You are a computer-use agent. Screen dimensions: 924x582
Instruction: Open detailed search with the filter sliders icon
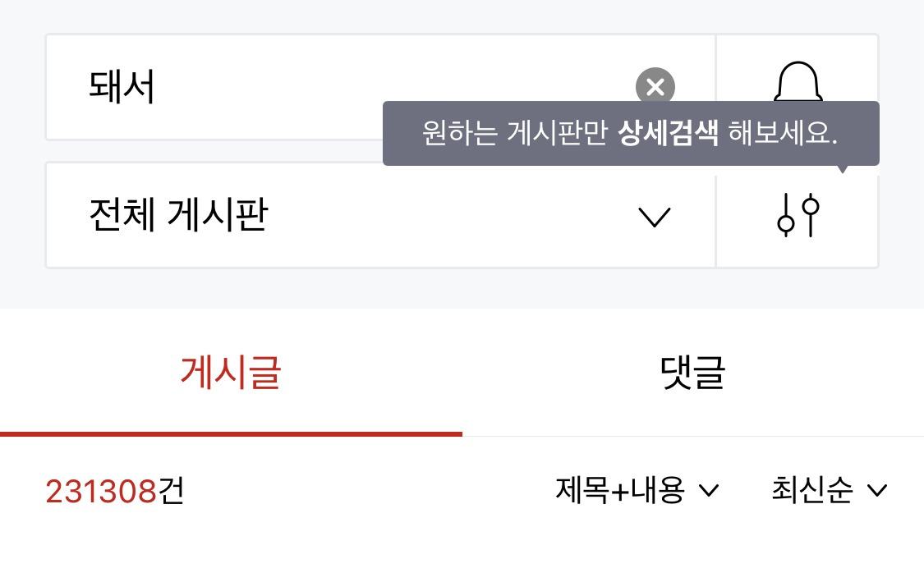(797, 215)
